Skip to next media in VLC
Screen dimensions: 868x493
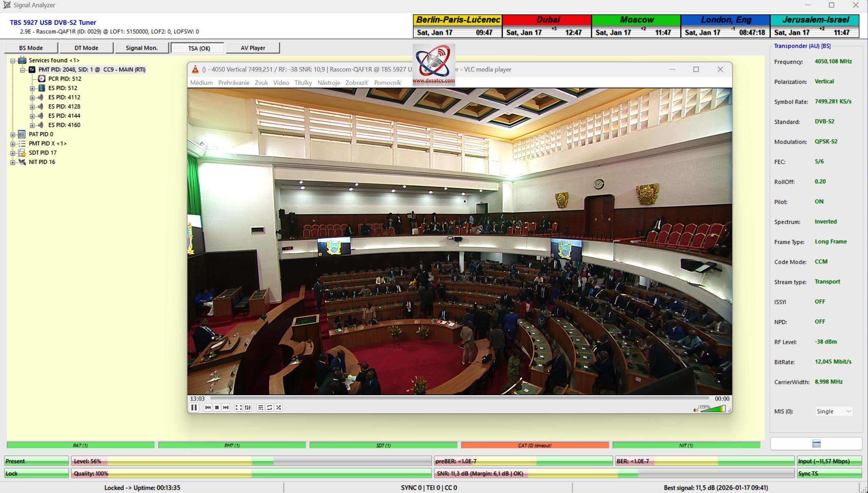pos(226,407)
